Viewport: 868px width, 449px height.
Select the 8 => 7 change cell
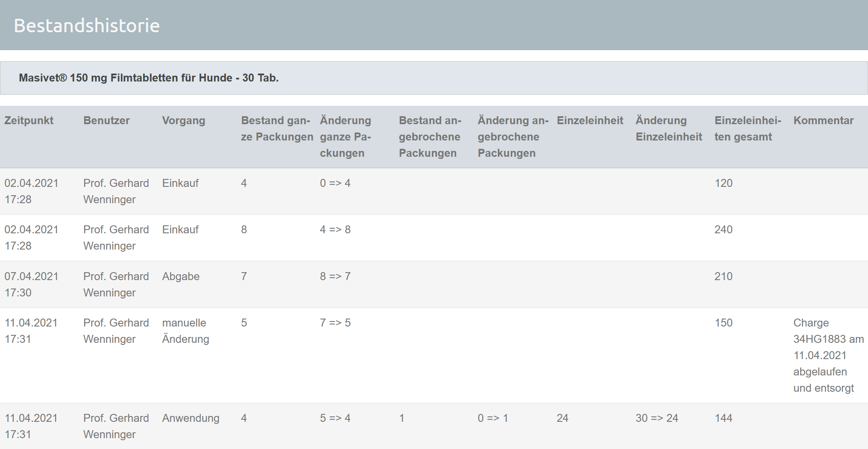[x=335, y=276]
